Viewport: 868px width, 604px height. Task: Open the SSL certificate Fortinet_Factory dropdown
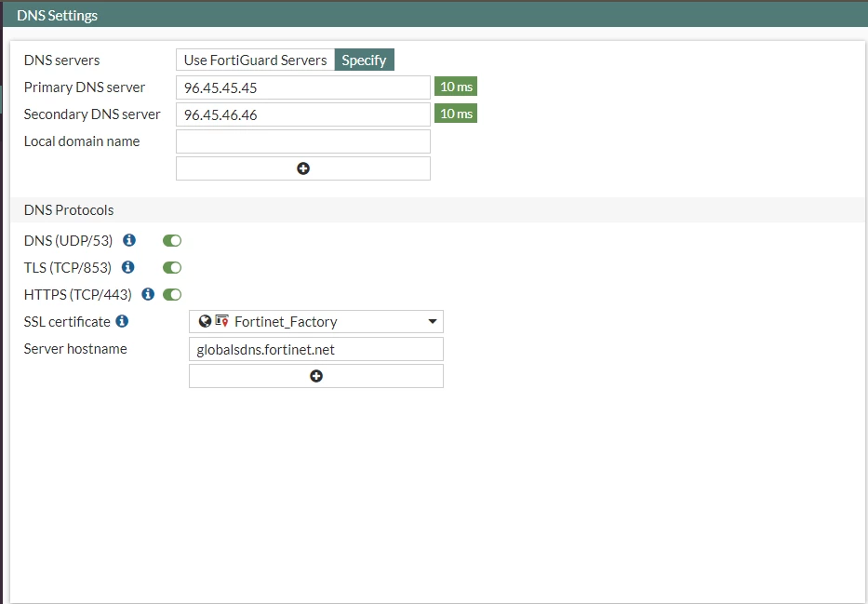tap(316, 322)
